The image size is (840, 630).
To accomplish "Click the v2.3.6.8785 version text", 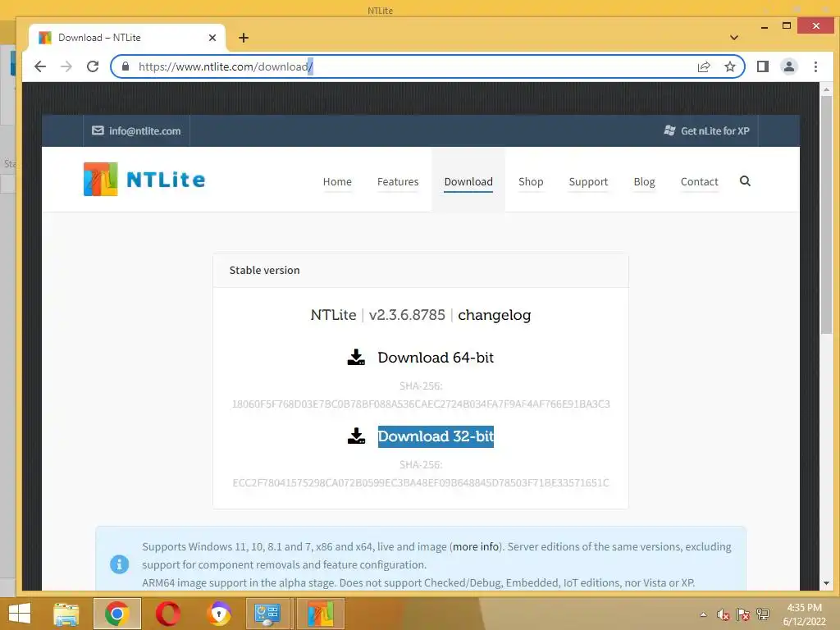I will (x=407, y=315).
